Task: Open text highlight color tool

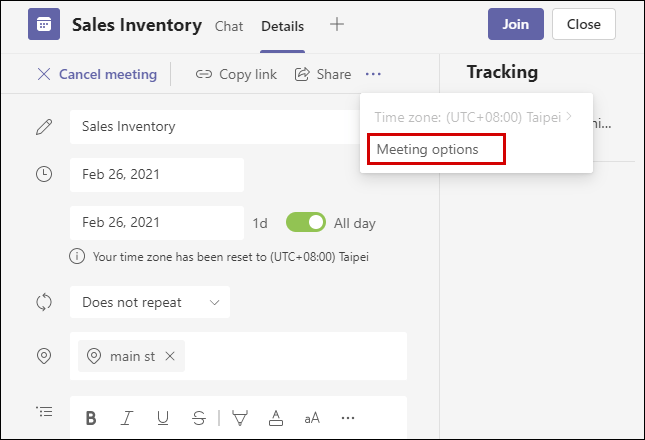Action: tap(240, 418)
